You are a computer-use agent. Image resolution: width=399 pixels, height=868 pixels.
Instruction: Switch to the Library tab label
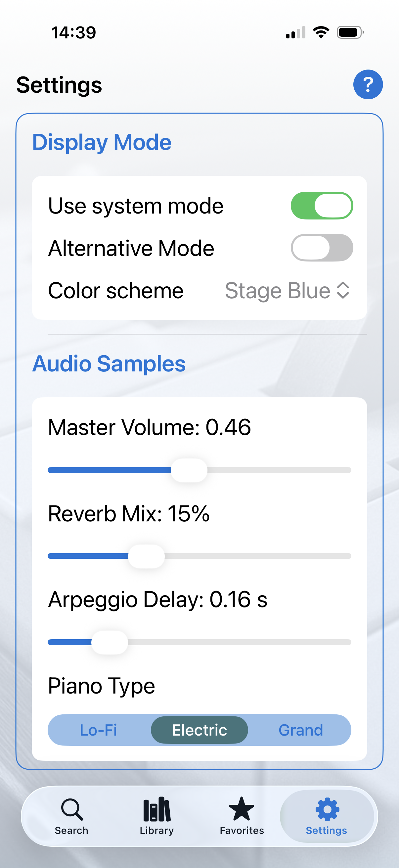157,831
